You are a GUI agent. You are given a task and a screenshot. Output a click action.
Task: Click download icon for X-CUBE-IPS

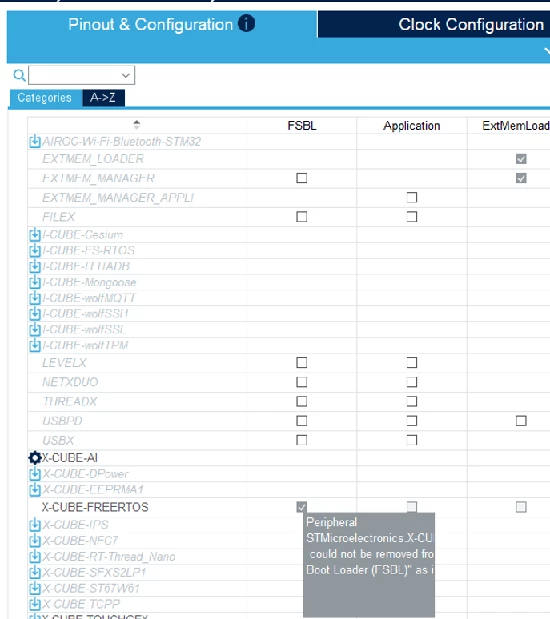pos(35,525)
